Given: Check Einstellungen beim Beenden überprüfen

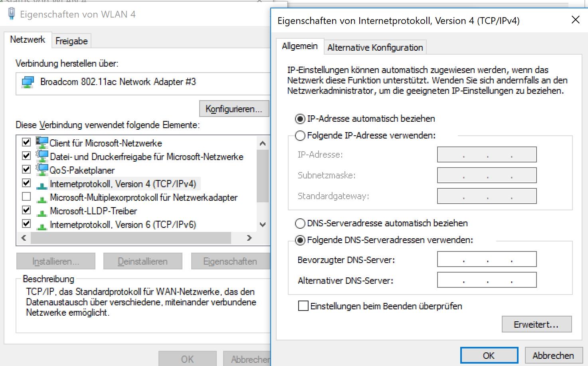Looking at the screenshot, I should pos(303,306).
